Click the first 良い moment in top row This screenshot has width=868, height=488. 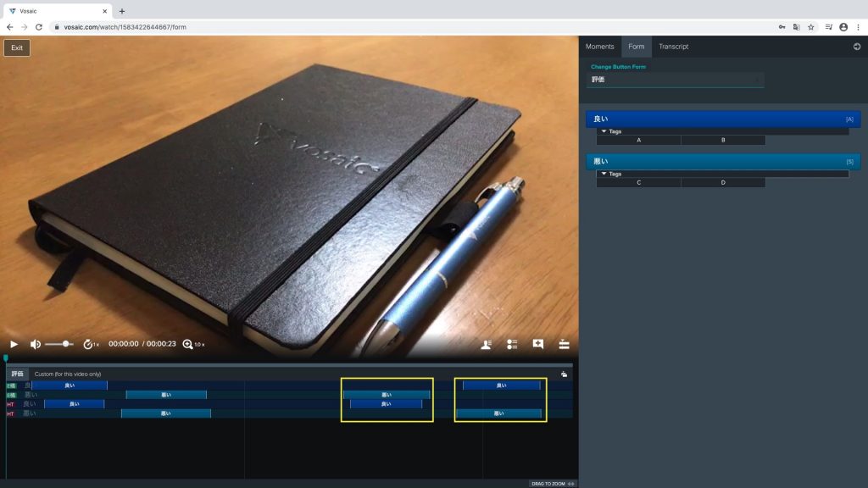(70, 385)
